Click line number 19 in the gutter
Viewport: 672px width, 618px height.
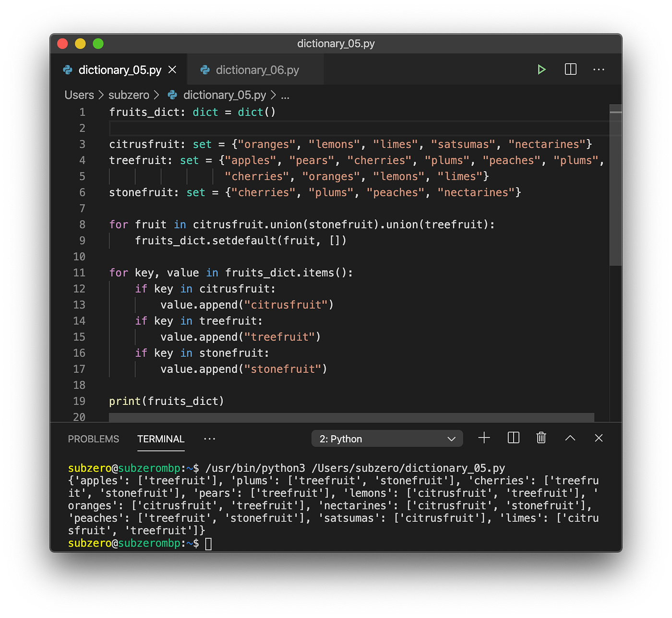tap(79, 401)
